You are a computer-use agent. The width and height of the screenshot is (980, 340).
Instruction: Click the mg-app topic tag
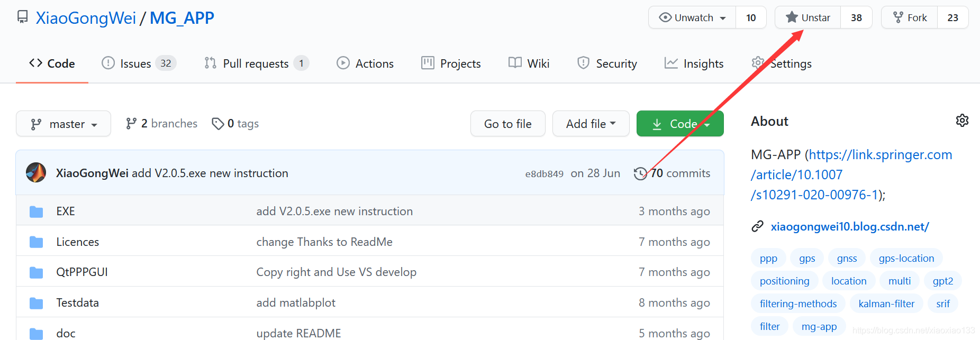click(x=819, y=327)
